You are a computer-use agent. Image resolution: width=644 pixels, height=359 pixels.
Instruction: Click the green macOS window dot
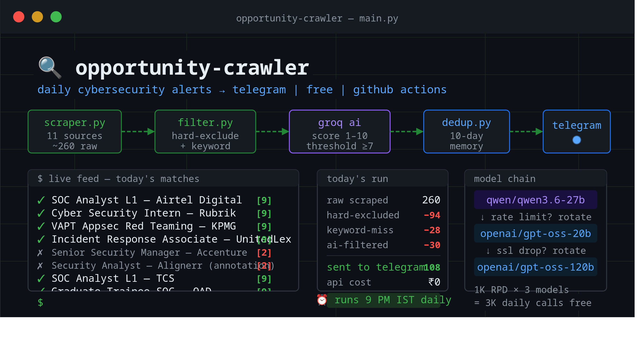(x=56, y=17)
